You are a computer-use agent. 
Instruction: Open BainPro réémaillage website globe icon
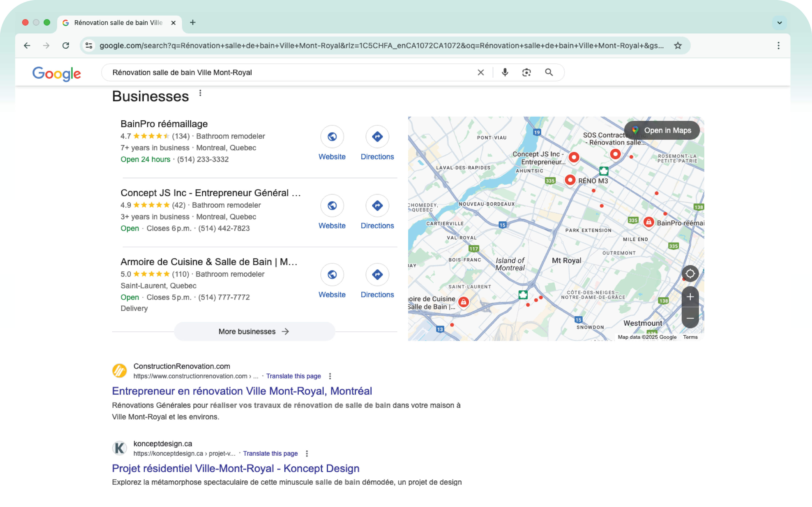[x=332, y=137]
